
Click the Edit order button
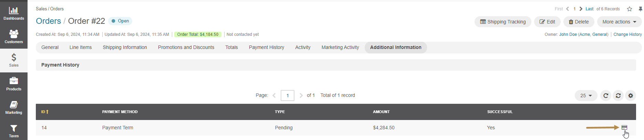click(x=547, y=22)
